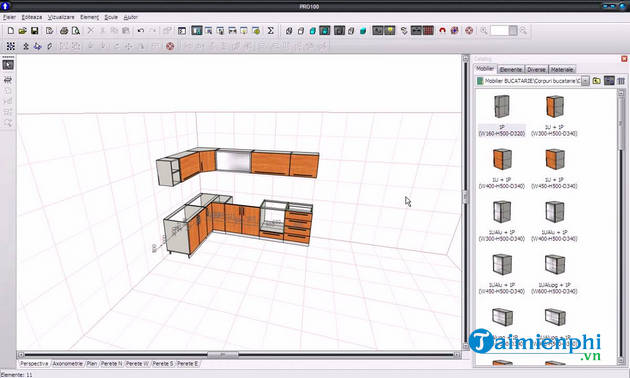Toggle the red magnet snap button

coord(442,31)
